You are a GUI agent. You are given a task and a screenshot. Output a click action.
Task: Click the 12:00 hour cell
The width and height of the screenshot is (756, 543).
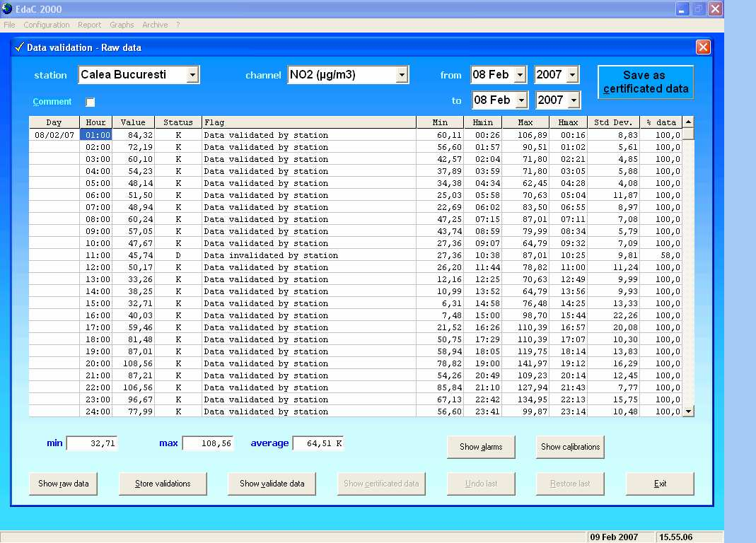(96, 267)
